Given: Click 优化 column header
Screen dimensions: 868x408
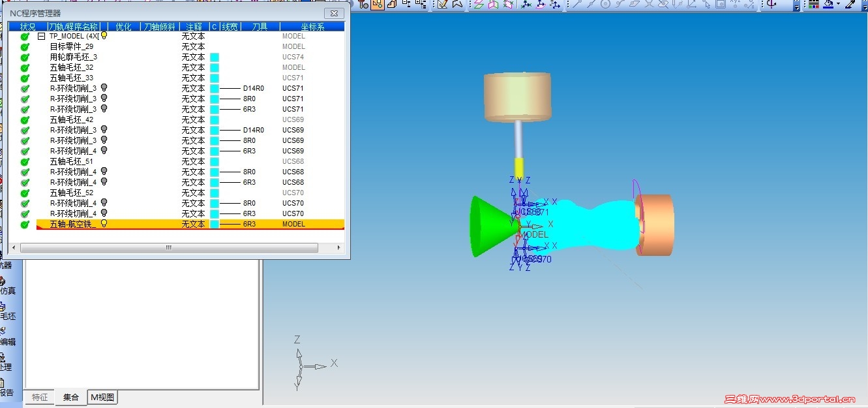Looking at the screenshot, I should pyautogui.click(x=124, y=27).
